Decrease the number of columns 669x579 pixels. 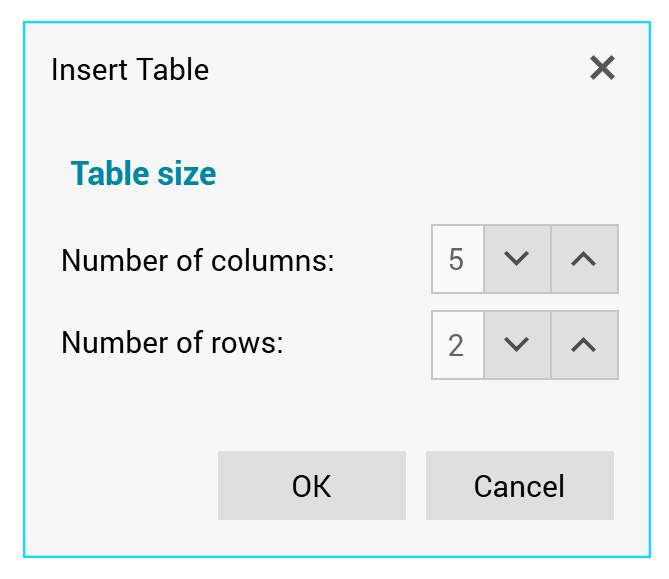coord(517,259)
